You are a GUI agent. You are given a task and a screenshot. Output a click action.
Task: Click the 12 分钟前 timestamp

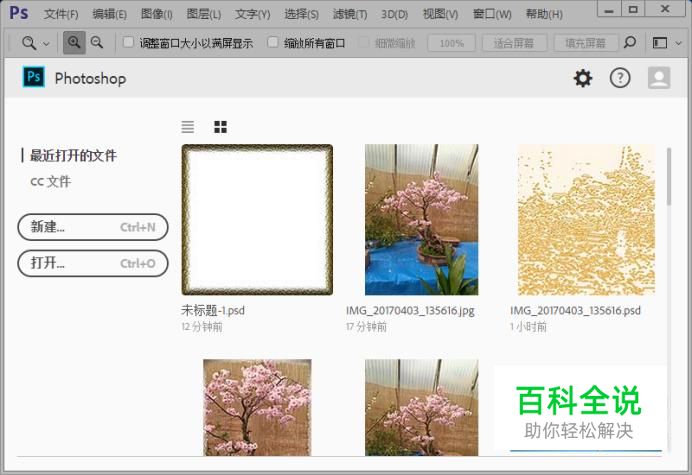coord(202,327)
